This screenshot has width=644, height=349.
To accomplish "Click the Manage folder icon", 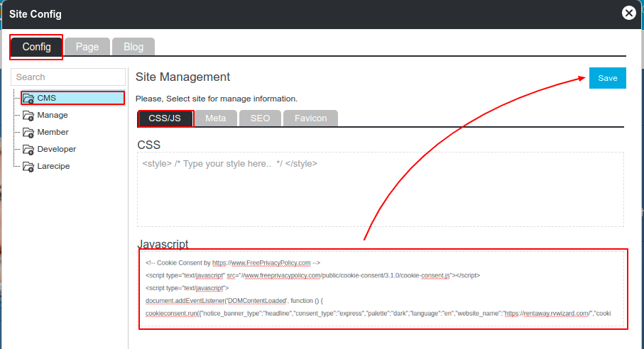I will [x=28, y=116].
